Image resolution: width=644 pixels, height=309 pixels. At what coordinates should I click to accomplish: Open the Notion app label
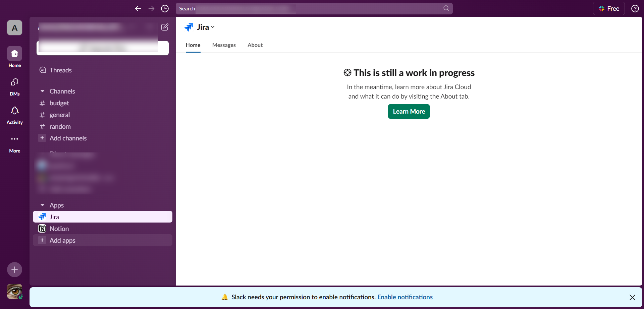59,229
